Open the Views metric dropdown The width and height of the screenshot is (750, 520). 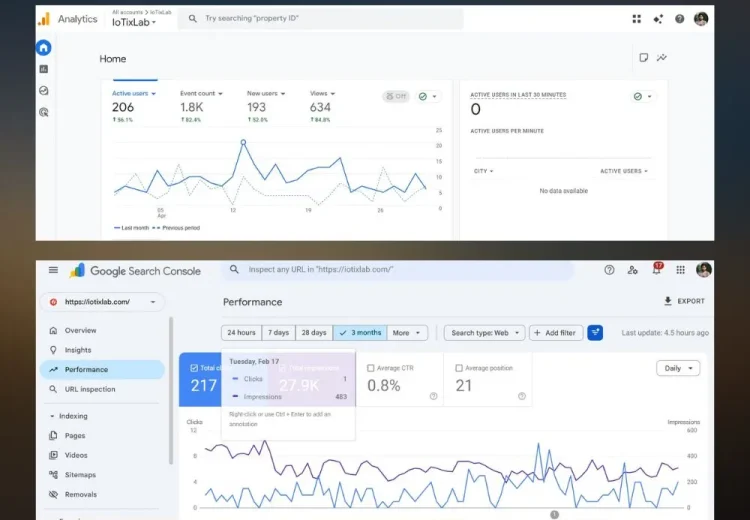click(322, 93)
